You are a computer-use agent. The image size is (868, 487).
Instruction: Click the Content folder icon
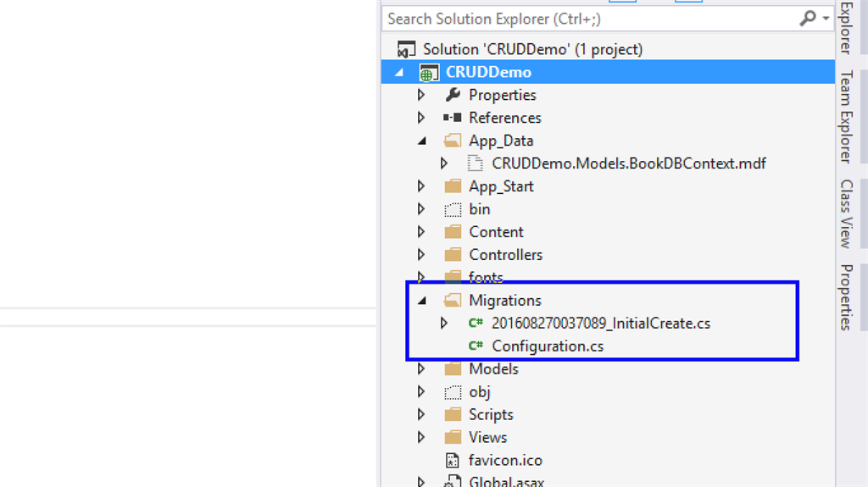point(453,231)
